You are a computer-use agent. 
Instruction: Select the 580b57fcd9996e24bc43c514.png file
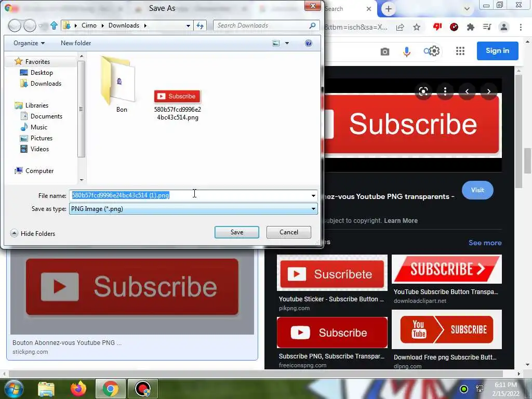coord(178,105)
